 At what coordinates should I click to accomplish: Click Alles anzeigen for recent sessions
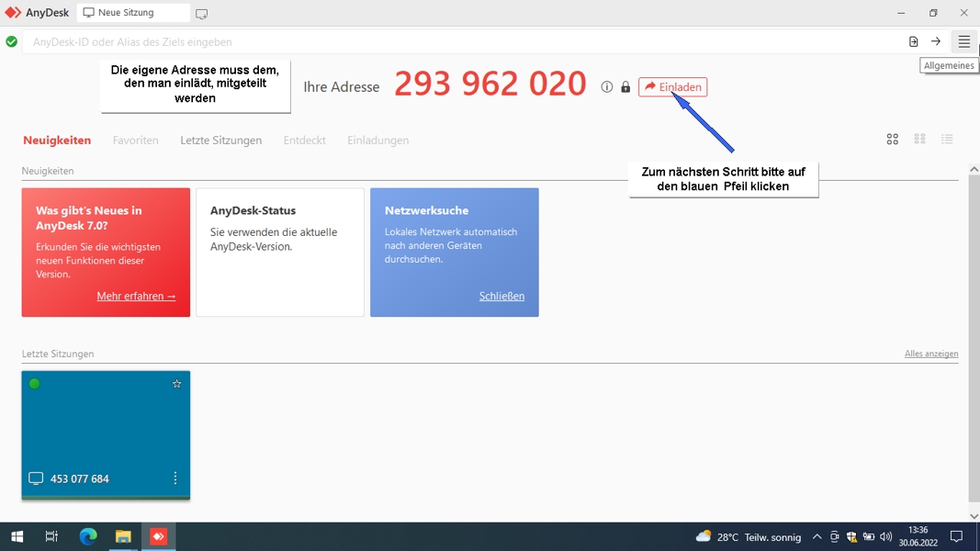(930, 354)
